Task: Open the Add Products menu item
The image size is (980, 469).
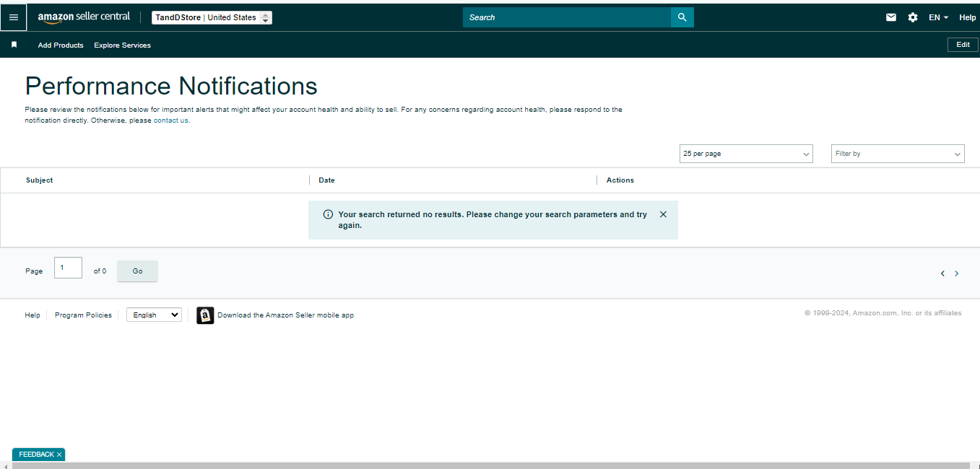Action: tap(61, 45)
